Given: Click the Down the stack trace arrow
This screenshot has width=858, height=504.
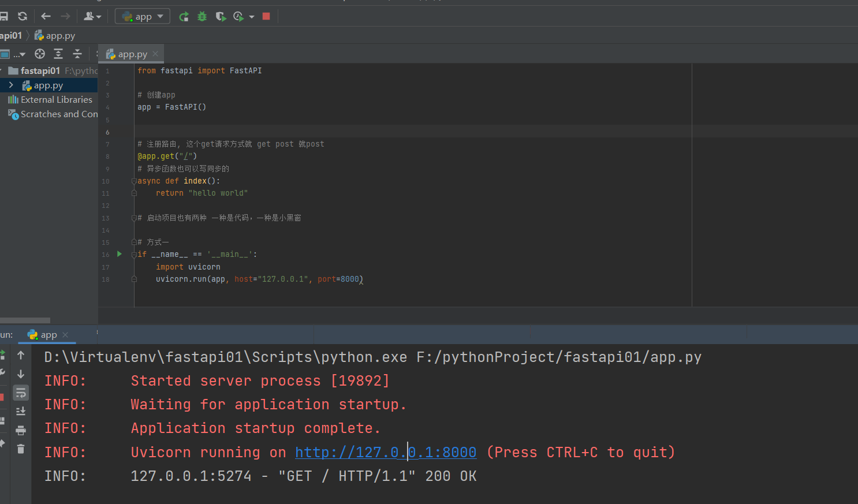Looking at the screenshot, I should click(x=21, y=374).
